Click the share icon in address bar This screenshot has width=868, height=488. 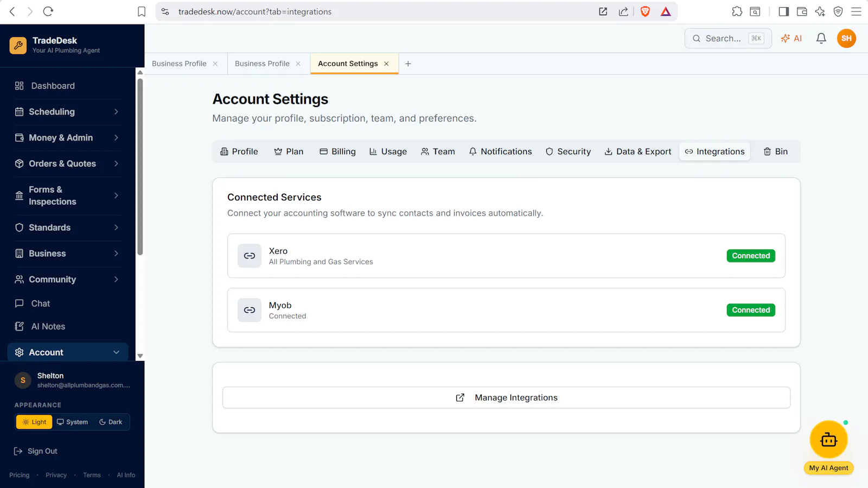pyautogui.click(x=623, y=11)
